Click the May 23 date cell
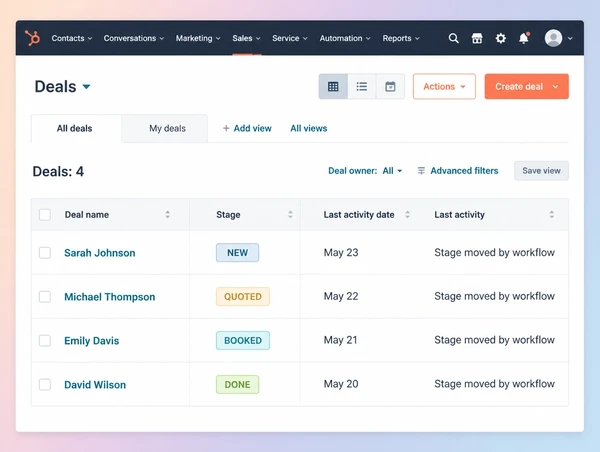The image size is (600, 452). pos(341,253)
